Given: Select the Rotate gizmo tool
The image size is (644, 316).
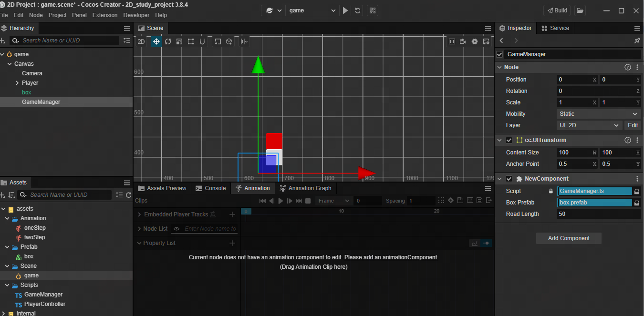Looking at the screenshot, I should 168,41.
